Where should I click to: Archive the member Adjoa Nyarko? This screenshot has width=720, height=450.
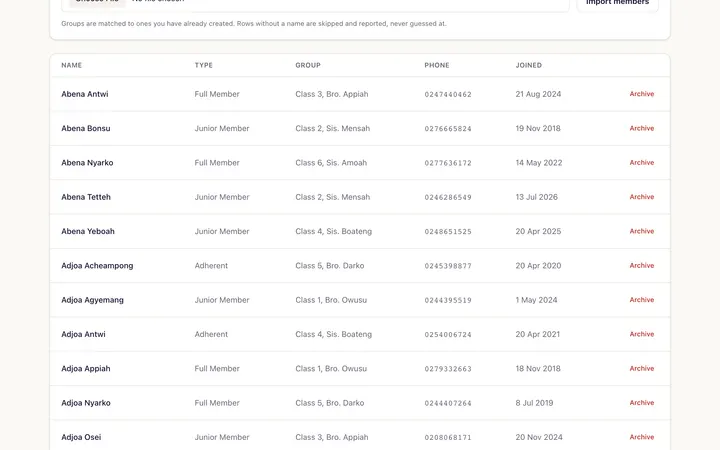pyautogui.click(x=641, y=403)
